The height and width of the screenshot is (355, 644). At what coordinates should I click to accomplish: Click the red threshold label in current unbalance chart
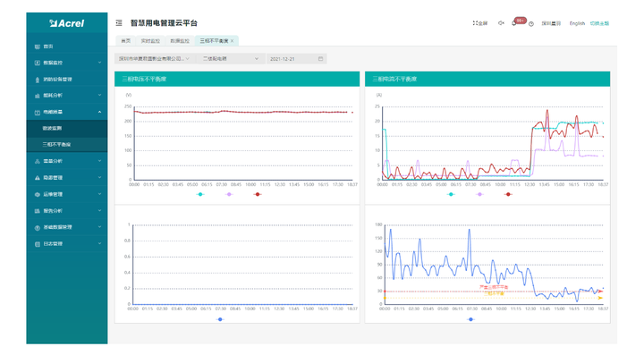tap(494, 287)
